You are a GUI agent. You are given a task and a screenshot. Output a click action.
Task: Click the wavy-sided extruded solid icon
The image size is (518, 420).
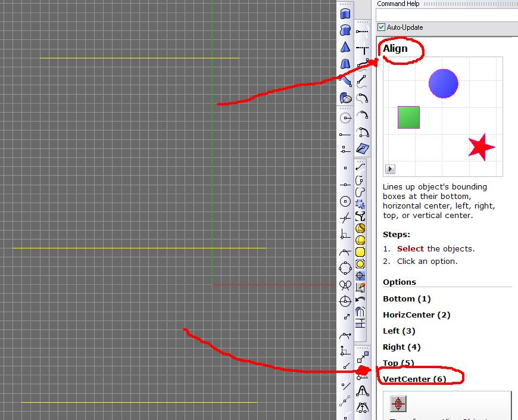(x=345, y=30)
